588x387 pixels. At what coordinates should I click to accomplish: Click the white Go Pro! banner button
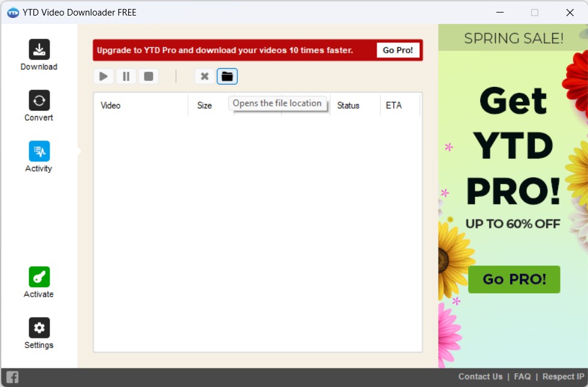pyautogui.click(x=398, y=50)
